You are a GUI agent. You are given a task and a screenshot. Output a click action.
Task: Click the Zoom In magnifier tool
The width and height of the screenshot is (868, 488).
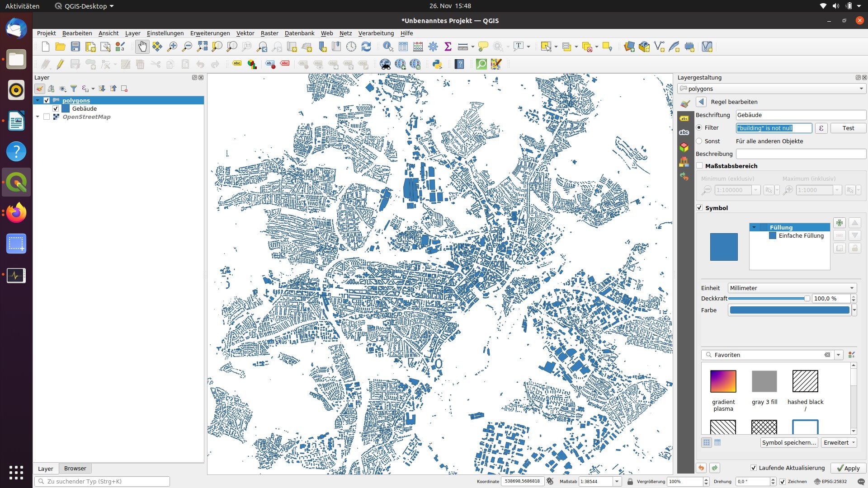(x=172, y=47)
